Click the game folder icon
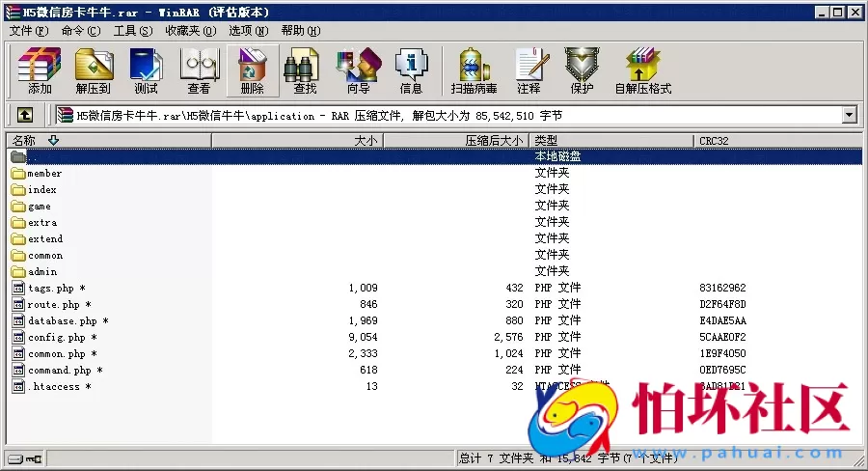 [x=19, y=207]
